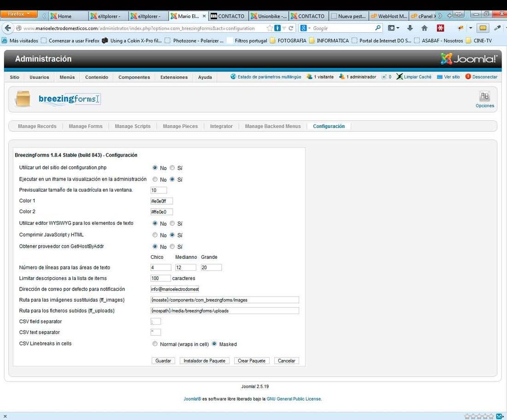The image size is (507, 420).
Task: Click the rating stars in the status bar
Action: (x=479, y=416)
